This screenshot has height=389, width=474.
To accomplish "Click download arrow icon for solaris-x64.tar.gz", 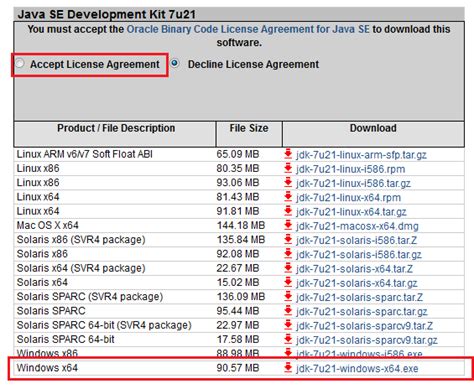I will tap(288, 282).
